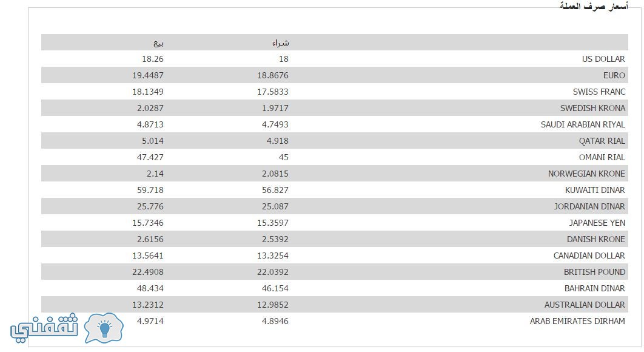Select Bahrain Dinar sell value 48.434
The width and height of the screenshot is (644, 352).
tap(150, 288)
